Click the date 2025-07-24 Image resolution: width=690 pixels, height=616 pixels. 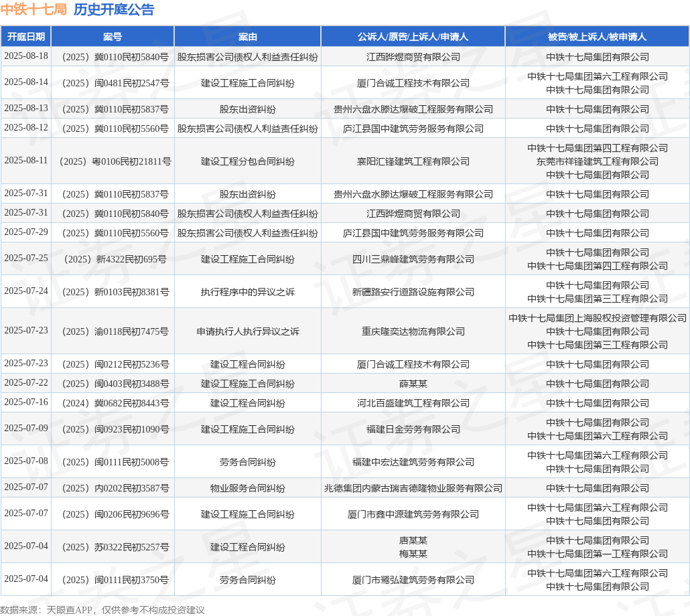click(26, 291)
